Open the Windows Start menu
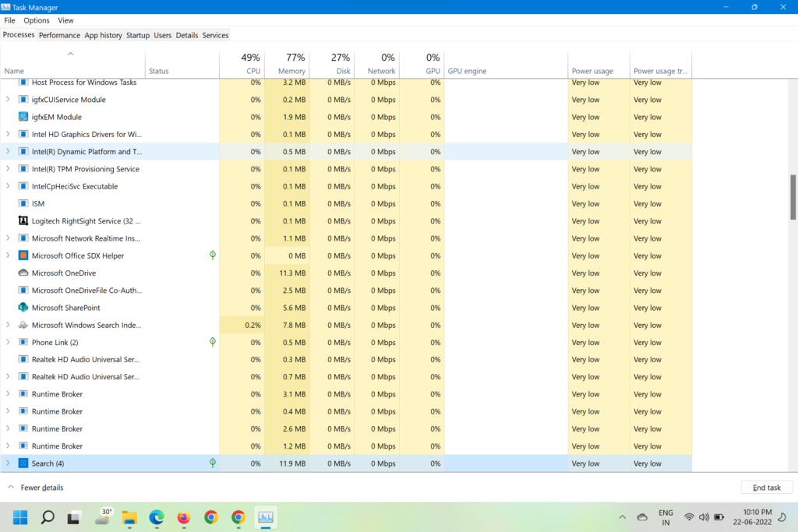The image size is (798, 532). click(x=20, y=517)
